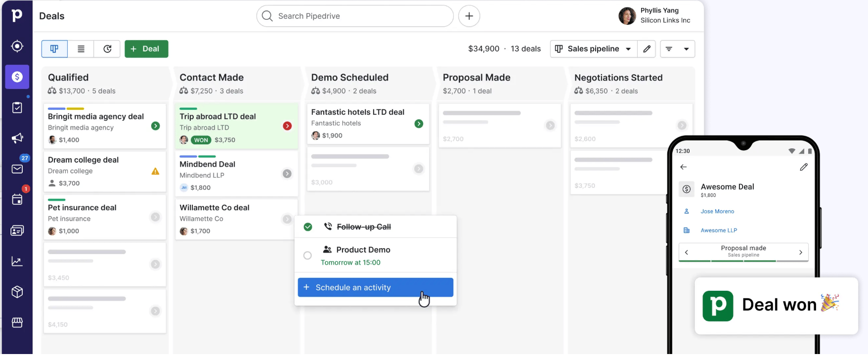
Task: Go to next stage chevron on phone
Action: coord(800,252)
